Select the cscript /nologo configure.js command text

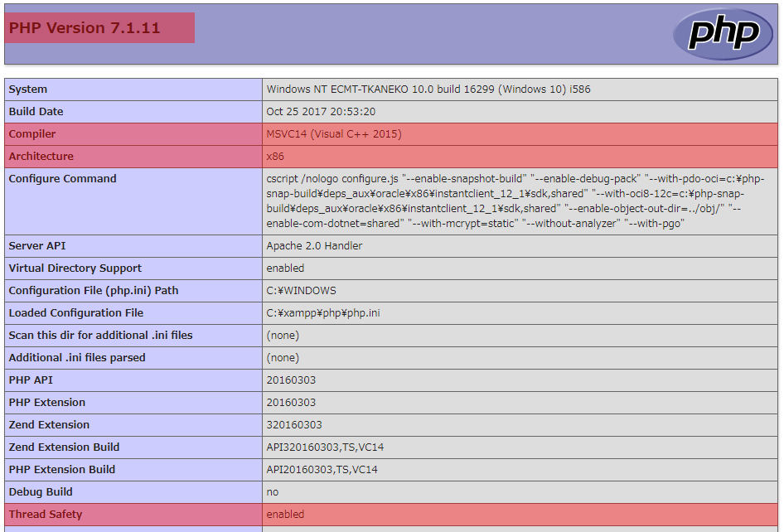(515, 201)
